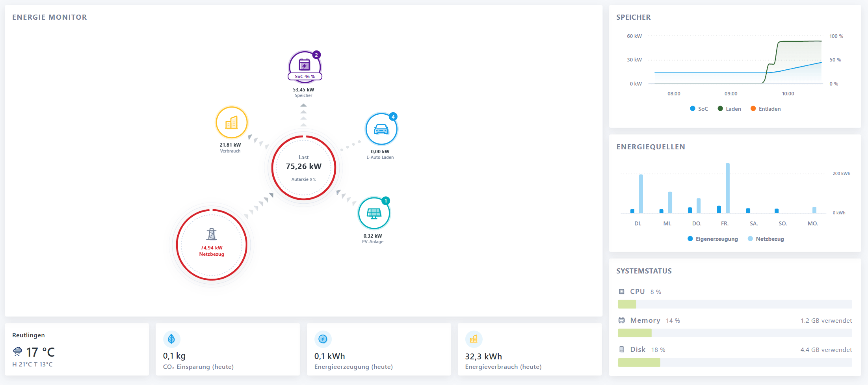
Task: Select the E-Auto Laden car icon
Action: [x=381, y=129]
